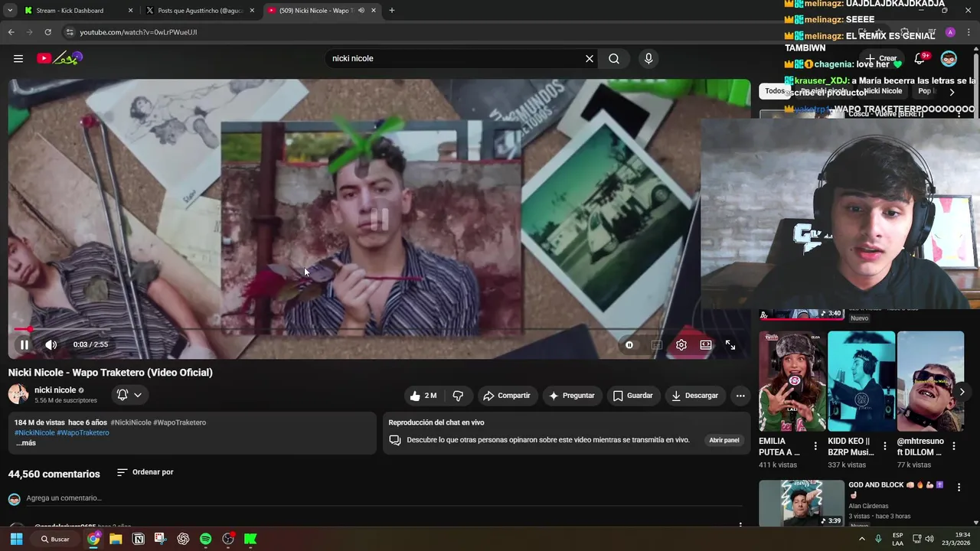Clear the 'nicki nicole' search text
The height and width of the screenshot is (551, 980).
pyautogui.click(x=590, y=58)
